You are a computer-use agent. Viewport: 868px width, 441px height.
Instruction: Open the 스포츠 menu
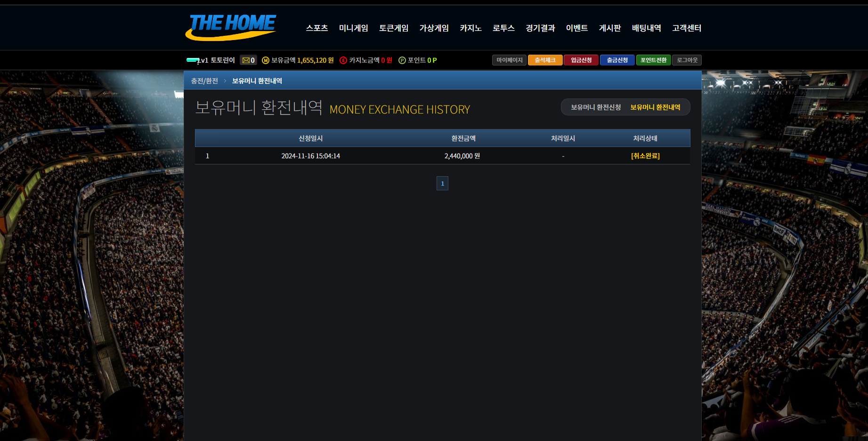point(317,28)
